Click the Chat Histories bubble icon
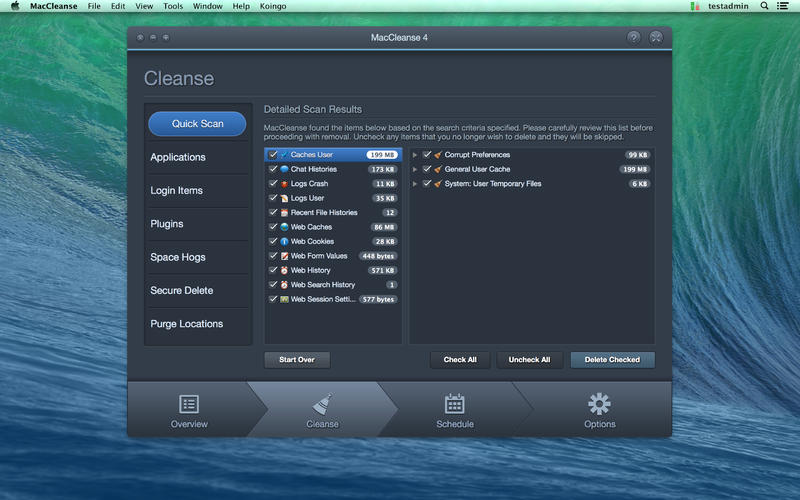Screen dimensions: 800x500 [x=284, y=169]
